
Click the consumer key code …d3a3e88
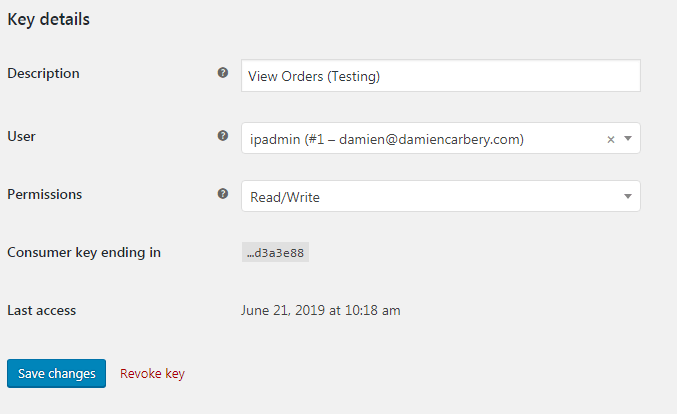click(276, 253)
